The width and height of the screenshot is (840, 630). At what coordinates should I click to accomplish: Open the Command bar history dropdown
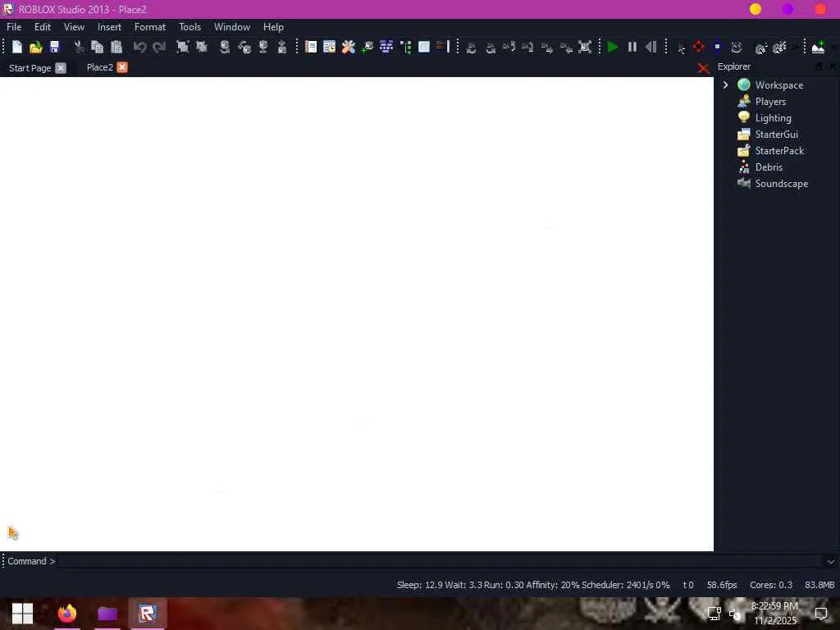(x=831, y=561)
